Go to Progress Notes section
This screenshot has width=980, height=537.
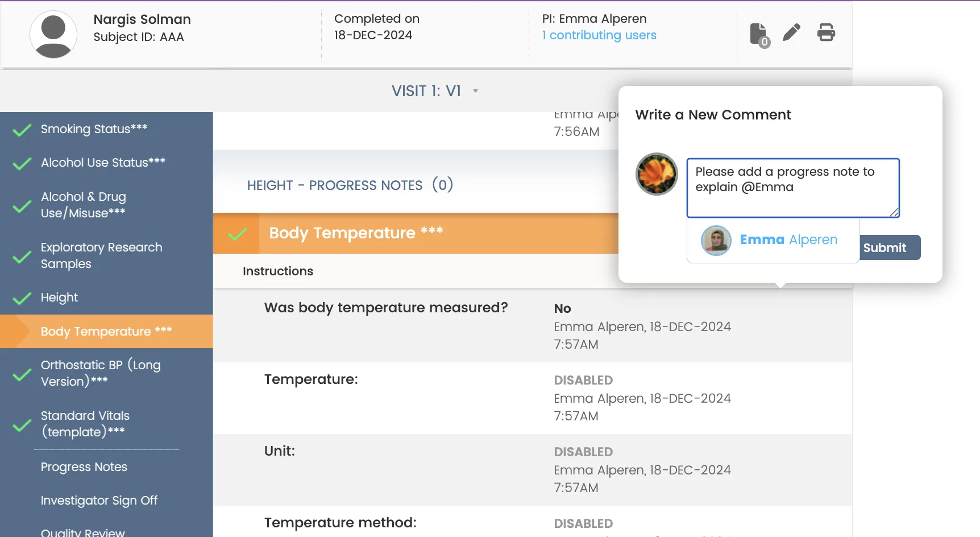(84, 467)
